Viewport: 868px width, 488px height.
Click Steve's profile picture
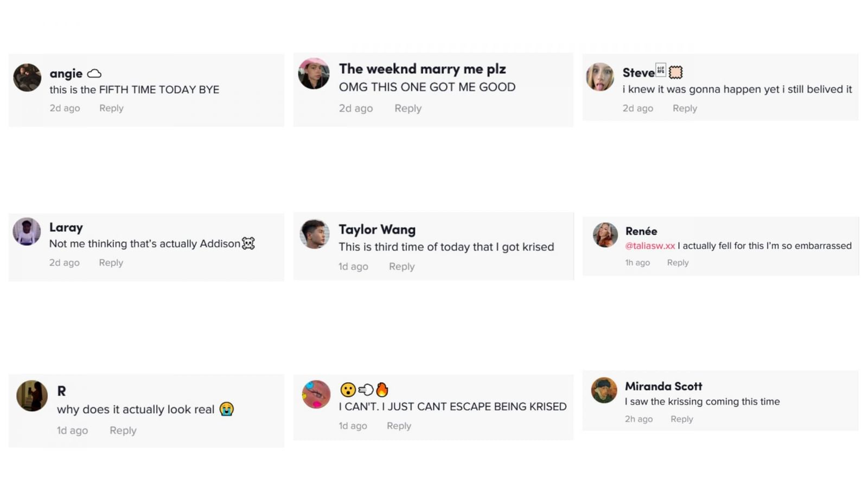[x=600, y=77]
